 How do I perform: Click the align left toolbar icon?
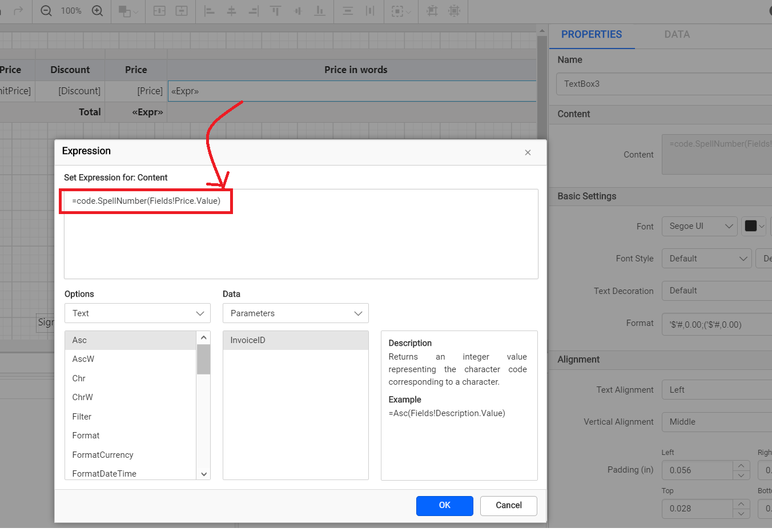click(x=210, y=11)
